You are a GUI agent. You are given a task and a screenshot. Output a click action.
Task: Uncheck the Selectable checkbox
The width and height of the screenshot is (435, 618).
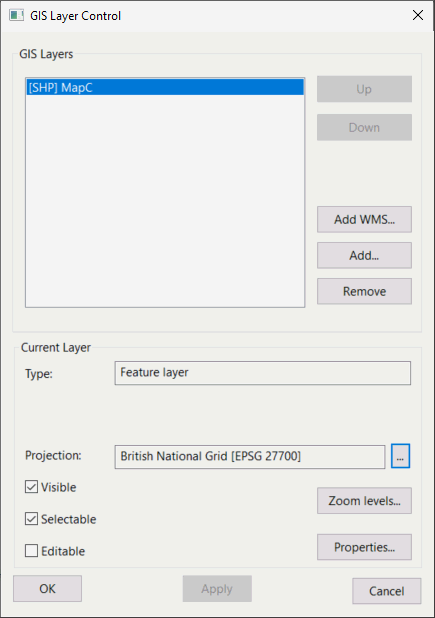(x=32, y=519)
